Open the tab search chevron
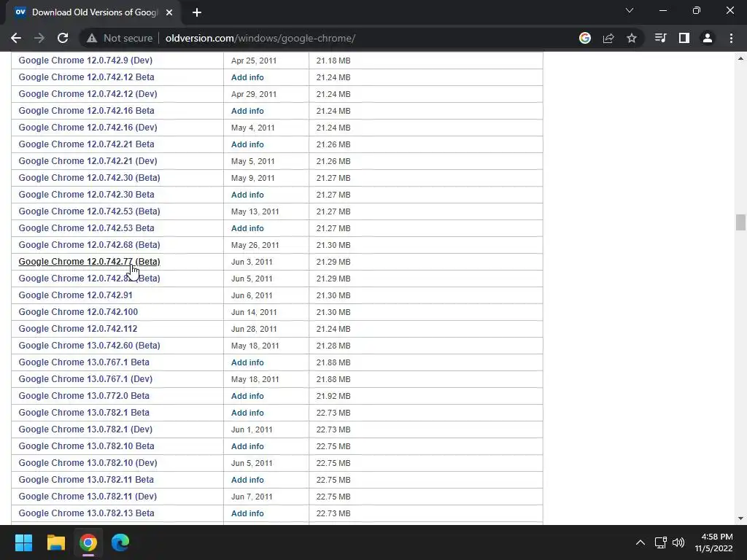 tap(630, 10)
